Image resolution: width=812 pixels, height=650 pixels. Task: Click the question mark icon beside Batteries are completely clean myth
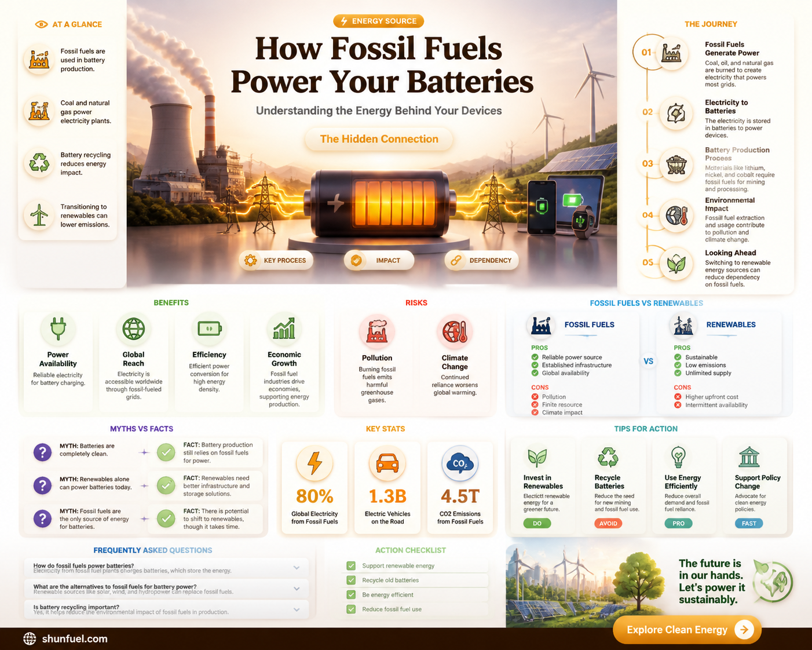42,452
